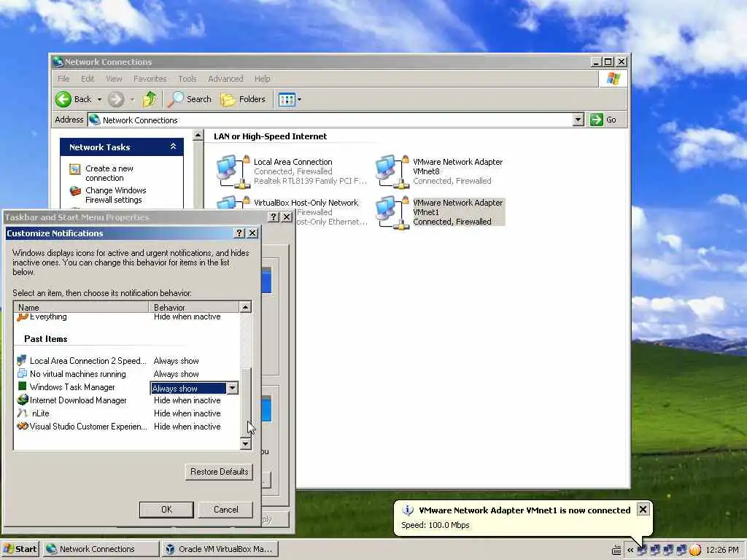747x560 pixels.
Task: Open the Always show behavior dropdown
Action: tap(232, 388)
